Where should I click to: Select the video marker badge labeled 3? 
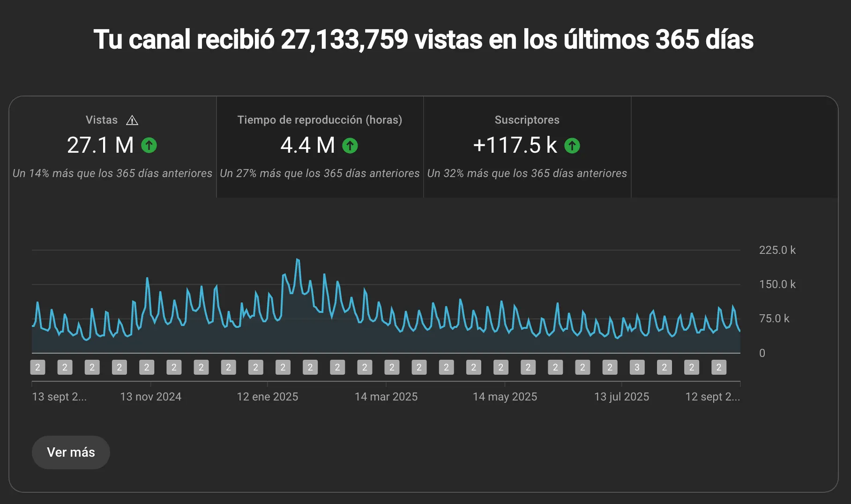637,367
